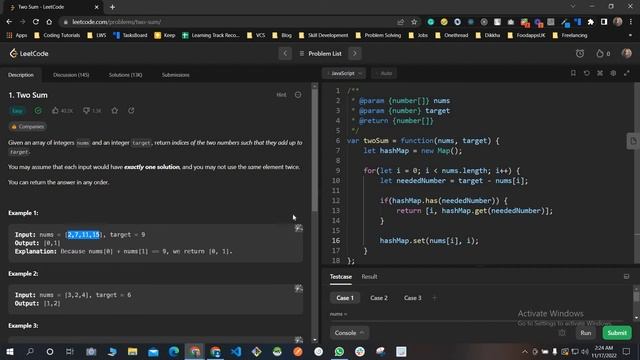Open the Coding Tutorials bookmark folder
The width and height of the screenshot is (640, 360).
57,35
